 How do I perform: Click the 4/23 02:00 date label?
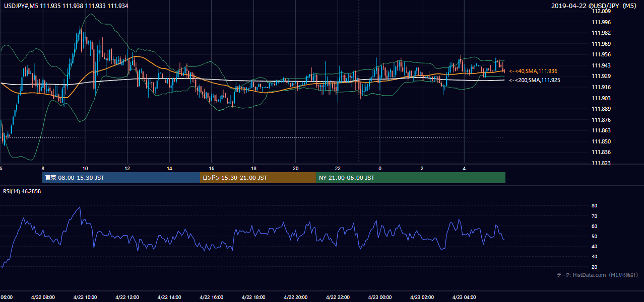(422, 297)
